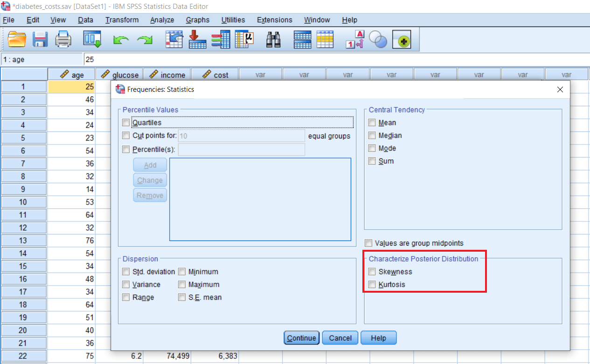Open the Recall Recently Used Dialogs icon
The height and width of the screenshot is (364, 590).
[92, 40]
